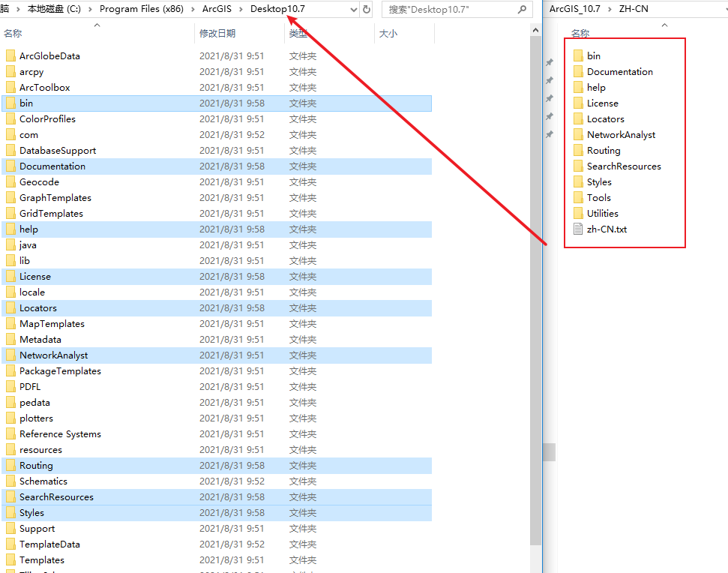728x573 pixels.
Task: Click the Desktop10.7 breadcrumb segment
Action: tap(277, 9)
